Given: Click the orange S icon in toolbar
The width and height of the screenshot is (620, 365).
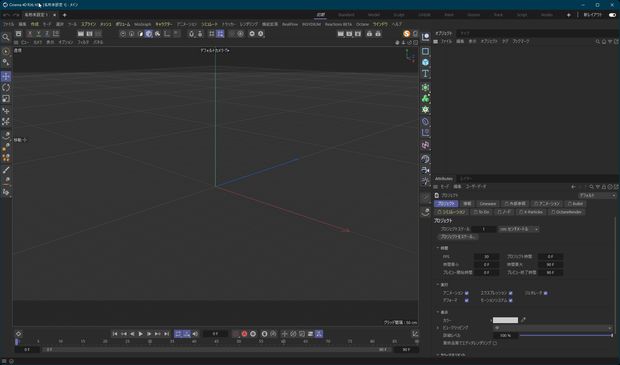Looking at the screenshot, I should click(406, 34).
